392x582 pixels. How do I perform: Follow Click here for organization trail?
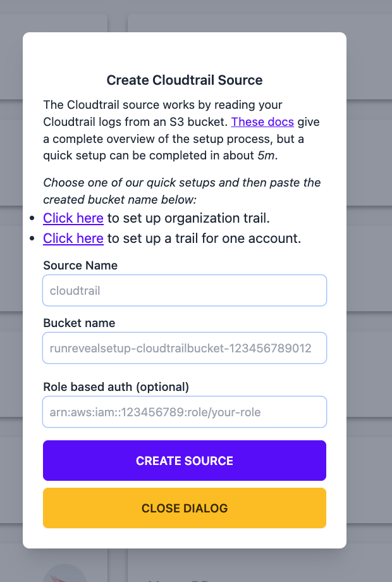coord(73,218)
